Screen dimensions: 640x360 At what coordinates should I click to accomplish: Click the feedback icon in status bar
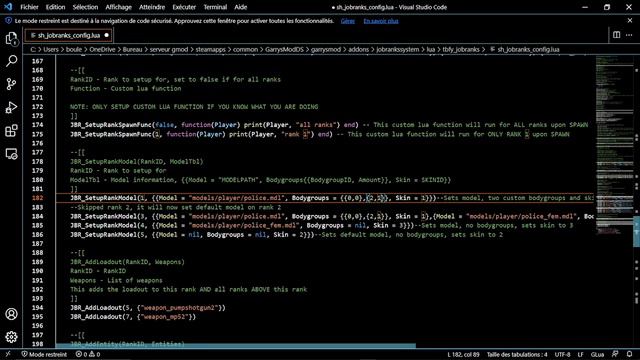point(615,354)
